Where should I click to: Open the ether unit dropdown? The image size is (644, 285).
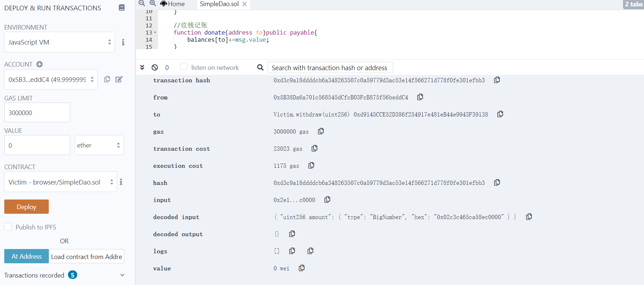tap(99, 145)
